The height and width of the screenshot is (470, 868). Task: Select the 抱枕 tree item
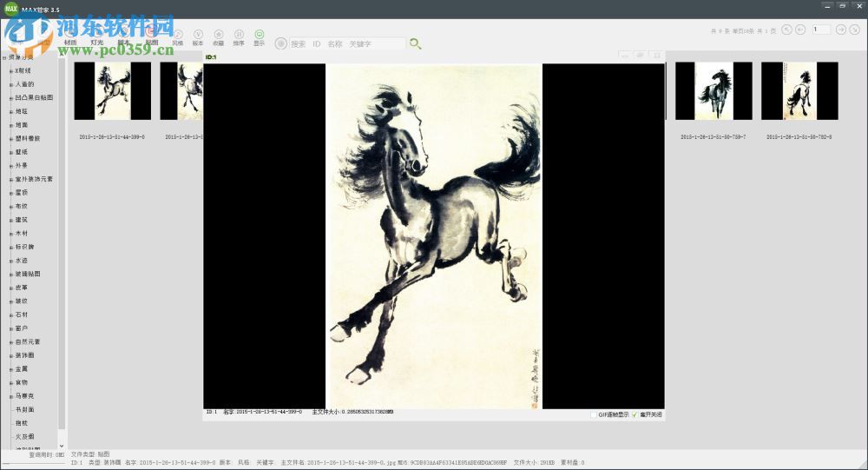tap(21, 423)
